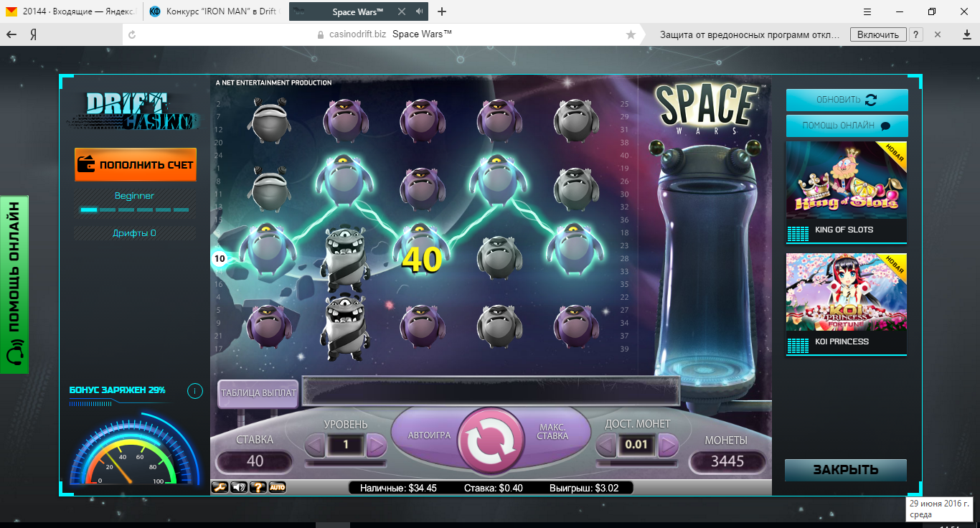
Task: Click the question button next to Включить
Action: (916, 34)
